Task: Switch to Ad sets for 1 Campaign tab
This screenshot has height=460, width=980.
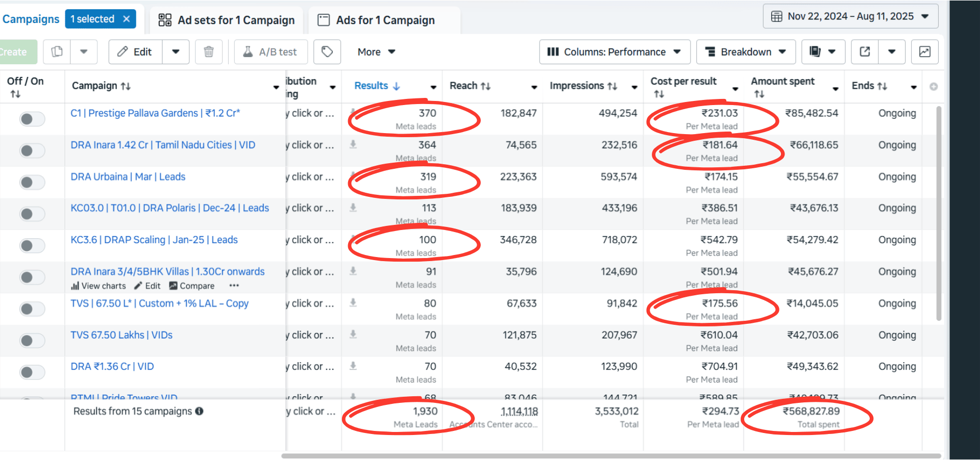Action: pos(227,20)
